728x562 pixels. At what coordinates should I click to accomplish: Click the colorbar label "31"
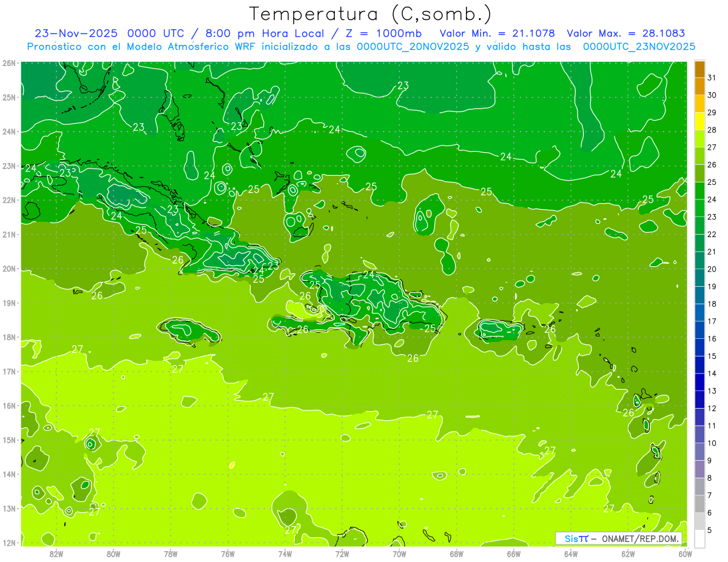[712, 78]
